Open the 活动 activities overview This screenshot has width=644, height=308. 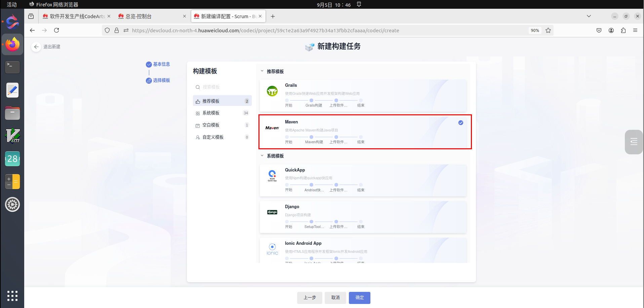12,4
